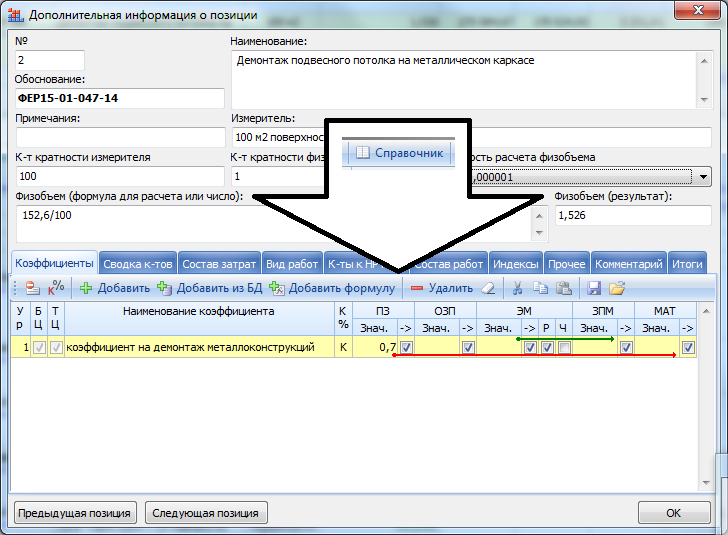The width and height of the screenshot is (728, 535).
Task: Open the Справочник reference list
Action: (398, 153)
